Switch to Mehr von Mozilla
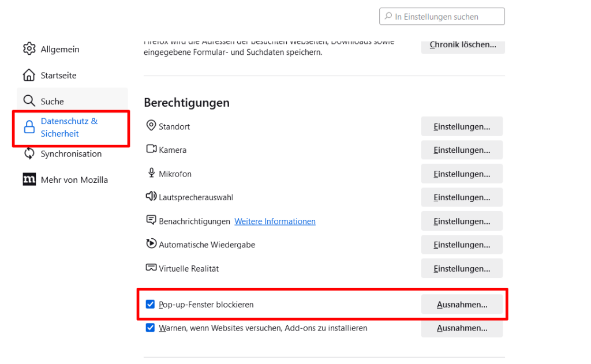 click(74, 179)
